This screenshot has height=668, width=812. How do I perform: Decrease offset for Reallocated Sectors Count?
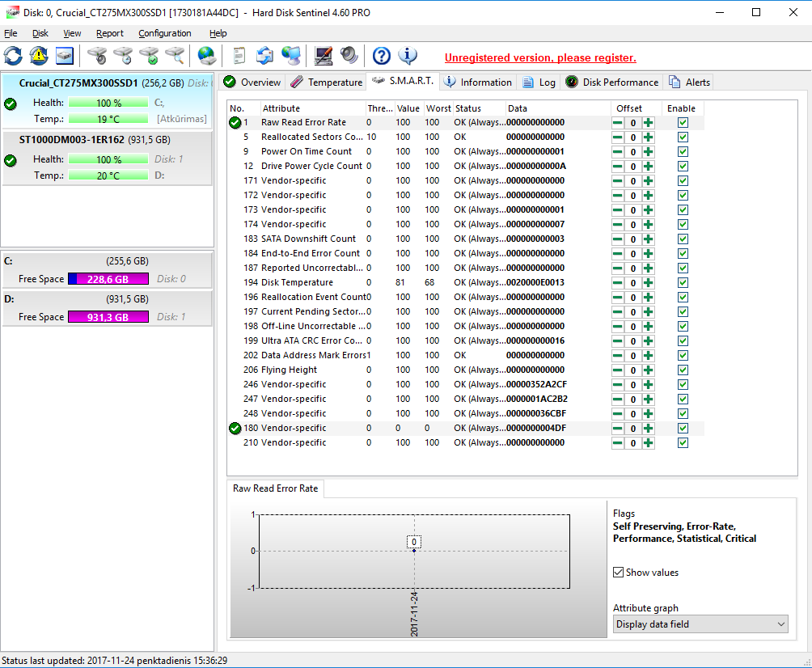pos(617,137)
